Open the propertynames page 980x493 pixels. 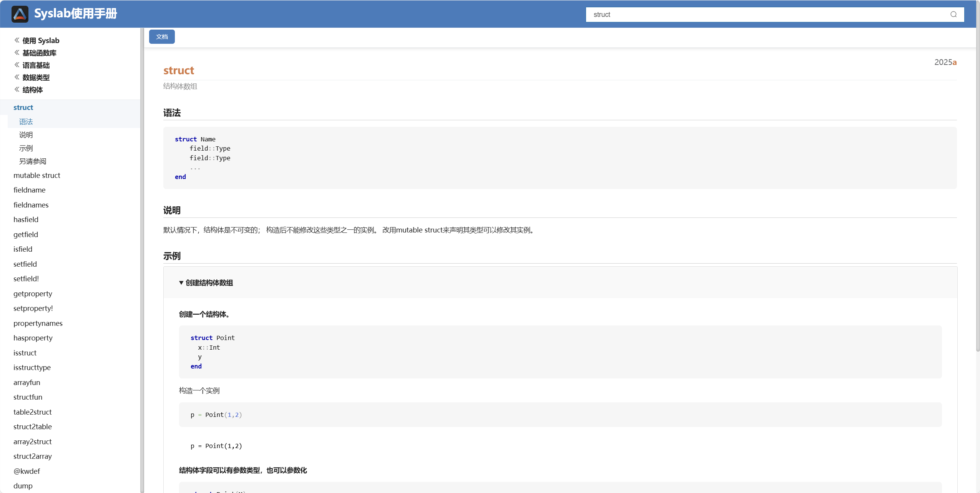pyautogui.click(x=38, y=324)
